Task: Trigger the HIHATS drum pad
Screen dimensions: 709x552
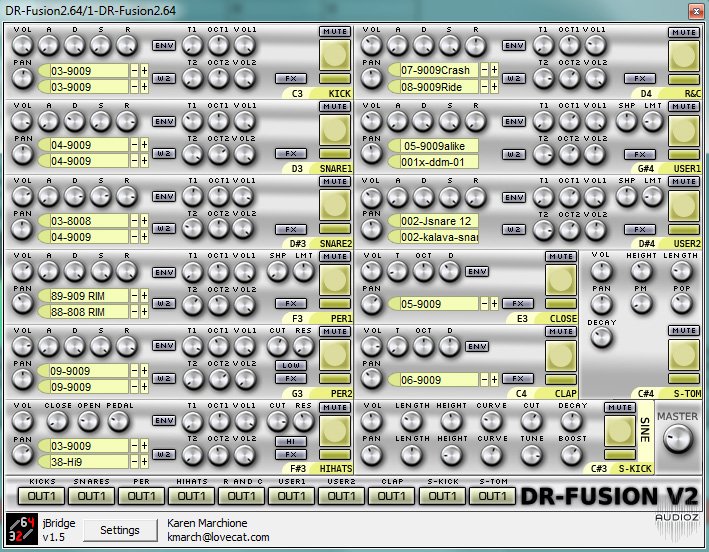Action: (x=335, y=431)
